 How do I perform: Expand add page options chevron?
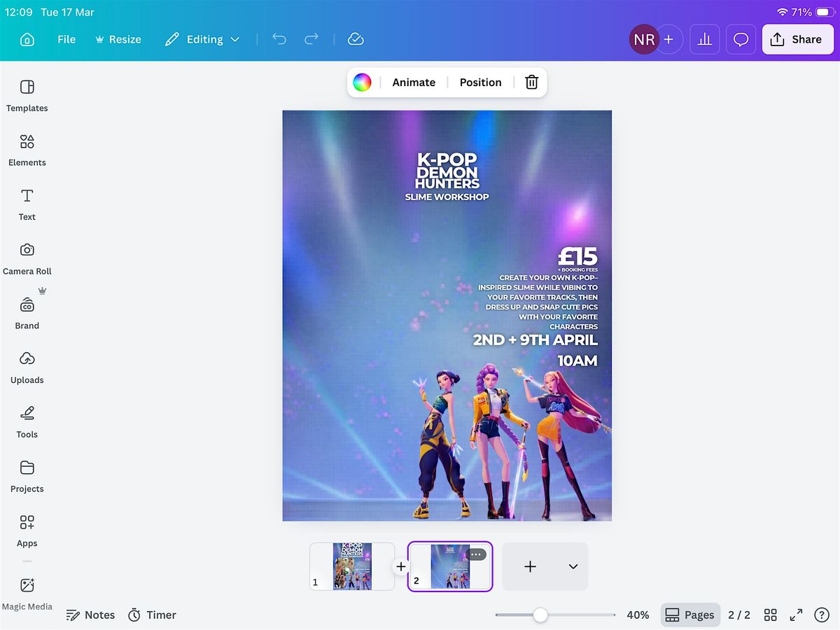[x=573, y=567]
